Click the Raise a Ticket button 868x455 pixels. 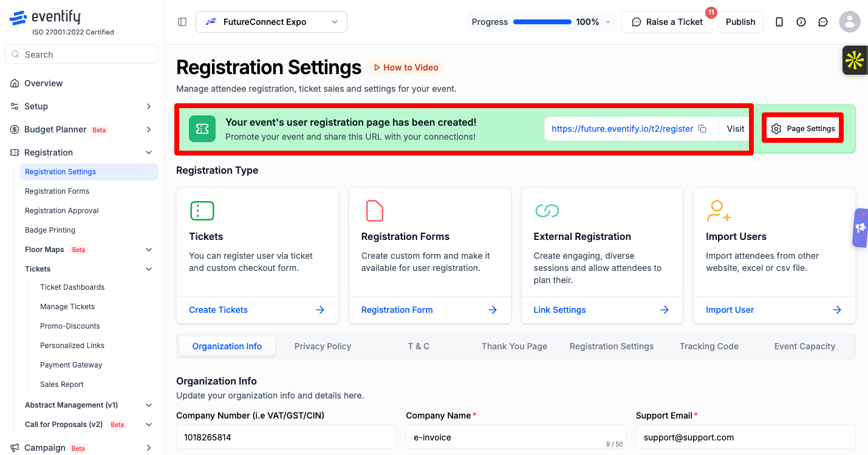667,22
